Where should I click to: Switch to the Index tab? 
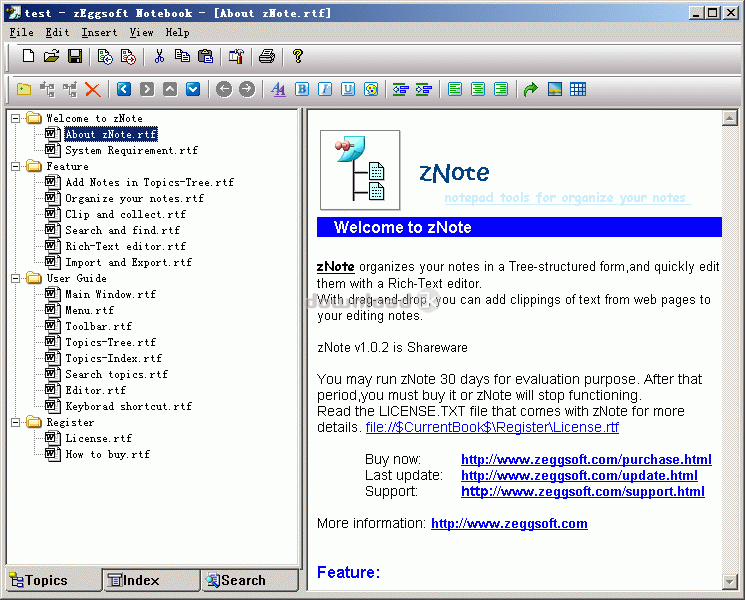tap(151, 580)
